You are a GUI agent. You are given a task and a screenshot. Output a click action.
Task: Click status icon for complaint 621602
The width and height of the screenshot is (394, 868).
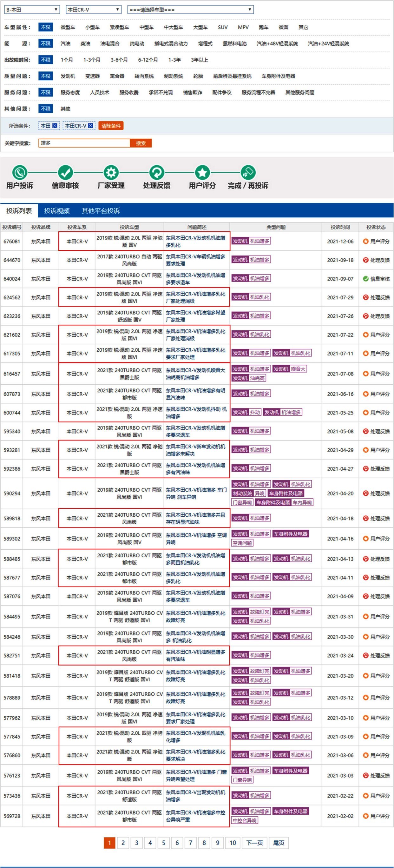[366, 335]
